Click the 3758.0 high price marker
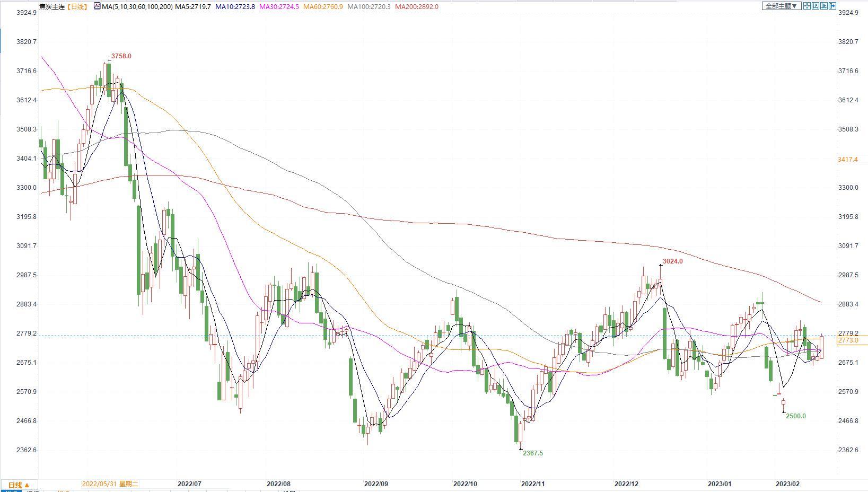868x492 pixels. (x=121, y=56)
